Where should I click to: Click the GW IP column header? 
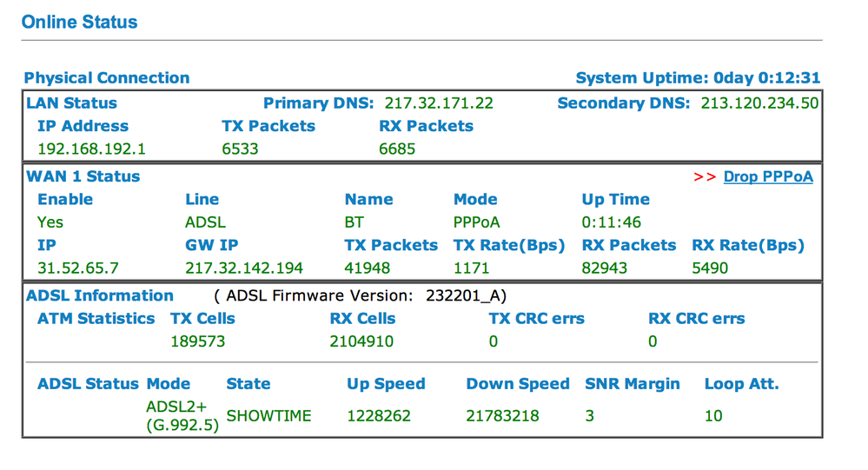[x=211, y=245]
